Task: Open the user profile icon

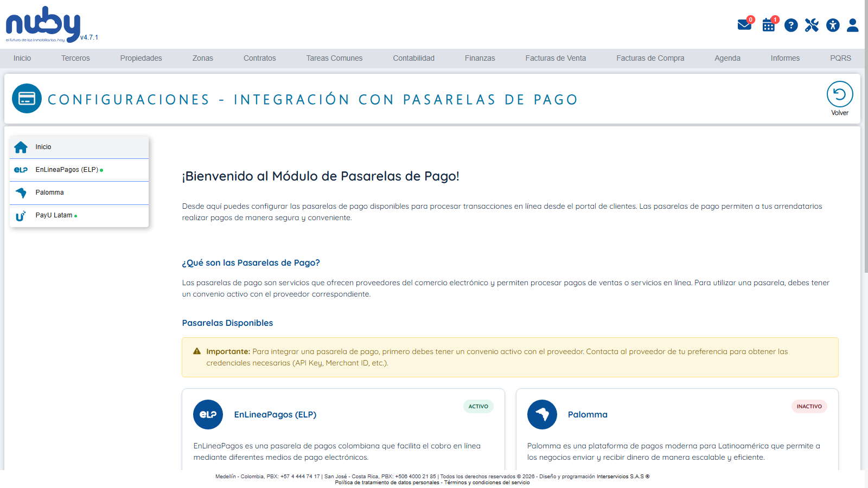Action: tap(853, 25)
